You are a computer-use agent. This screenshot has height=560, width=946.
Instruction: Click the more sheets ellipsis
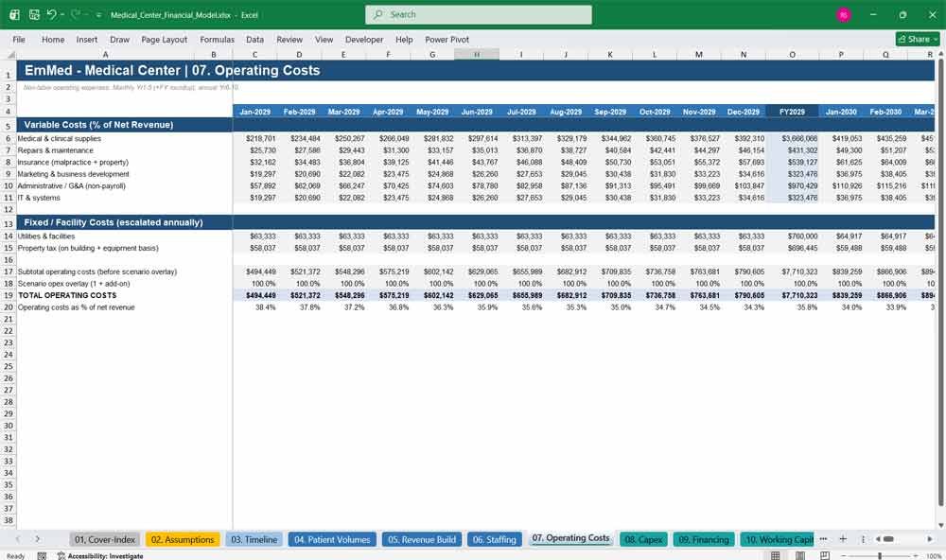(824, 539)
